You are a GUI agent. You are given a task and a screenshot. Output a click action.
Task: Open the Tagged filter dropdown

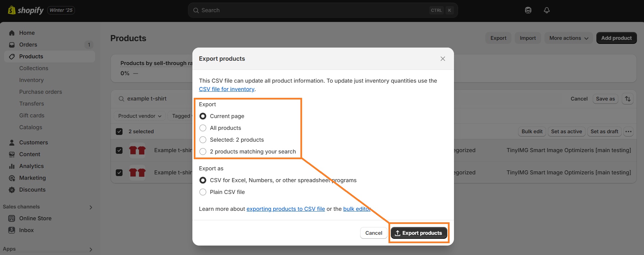181,116
